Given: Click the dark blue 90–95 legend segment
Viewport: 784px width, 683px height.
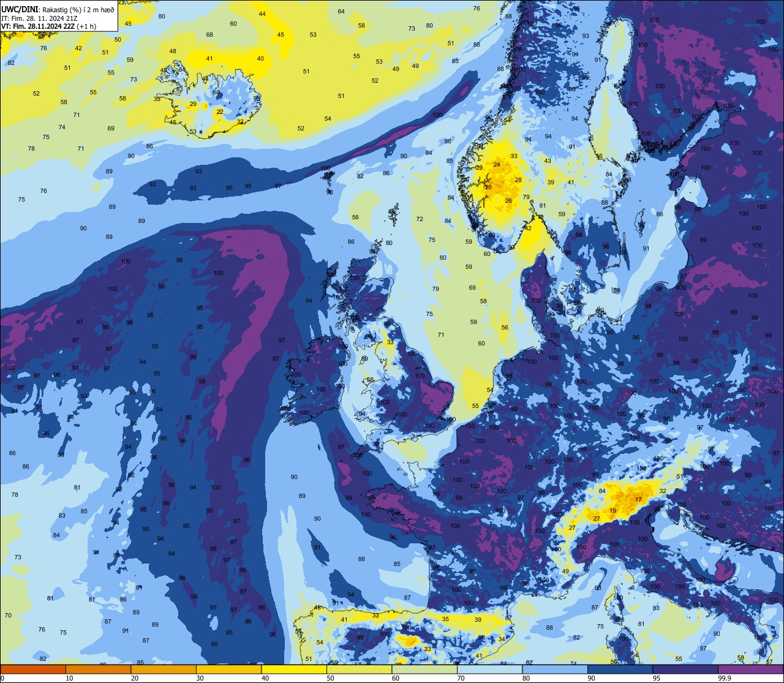Looking at the screenshot, I should point(620,670).
